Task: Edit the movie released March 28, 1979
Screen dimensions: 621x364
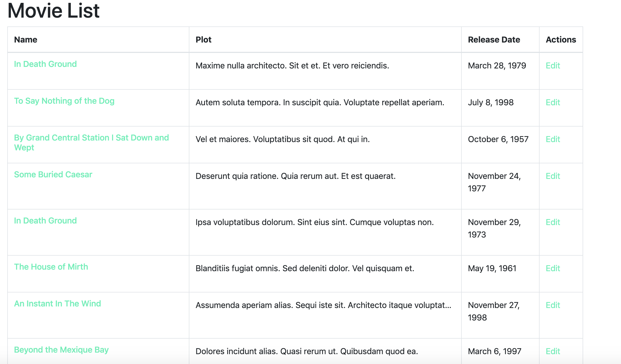Action: pos(553,66)
